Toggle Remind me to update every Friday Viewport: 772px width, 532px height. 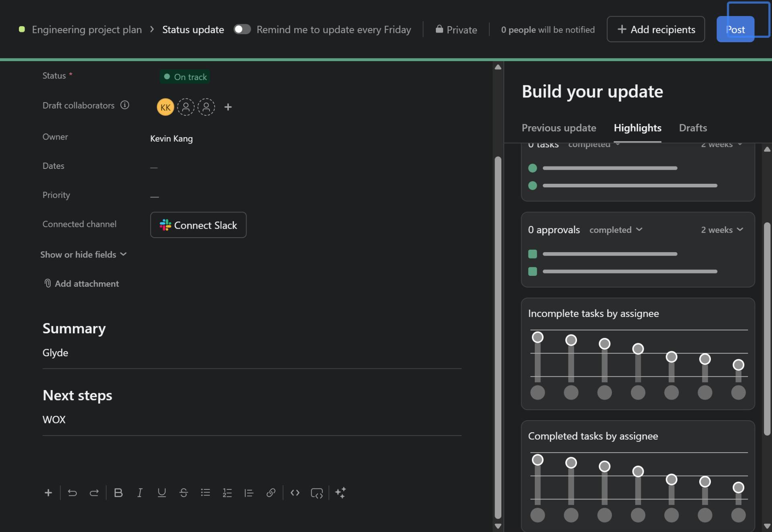tap(242, 29)
